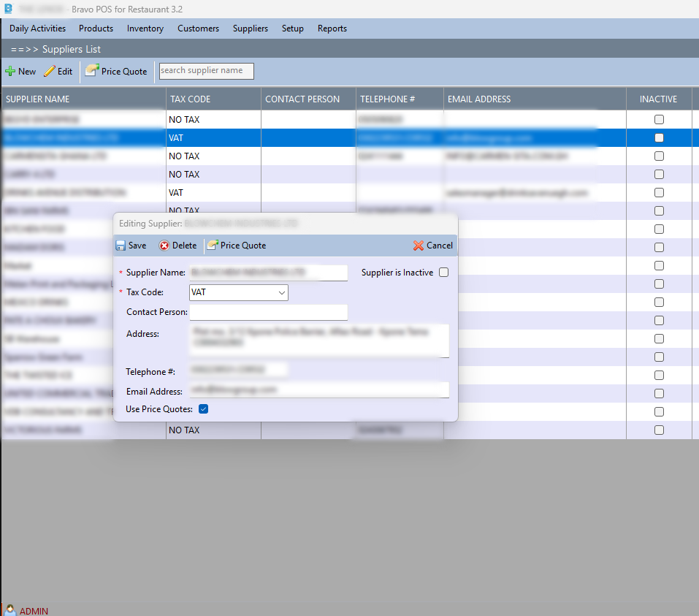Image resolution: width=699 pixels, height=616 pixels.
Task: Expand the Tax Code dropdown
Action: point(282,292)
